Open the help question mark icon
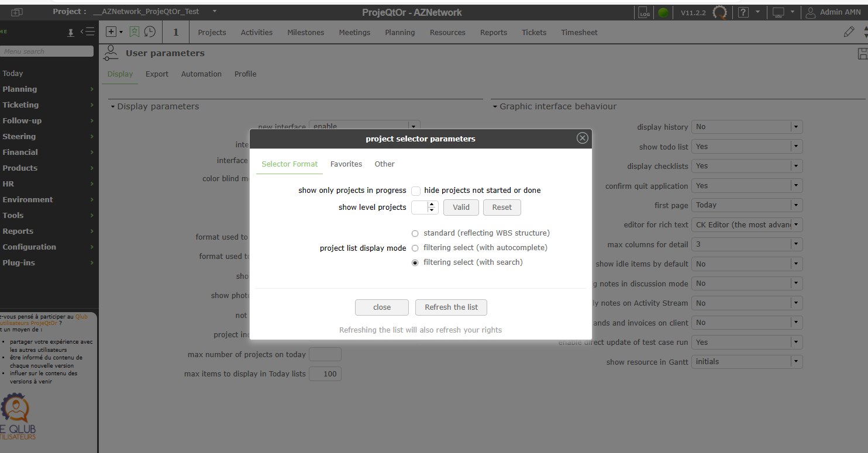The image size is (868, 453). pos(743,12)
